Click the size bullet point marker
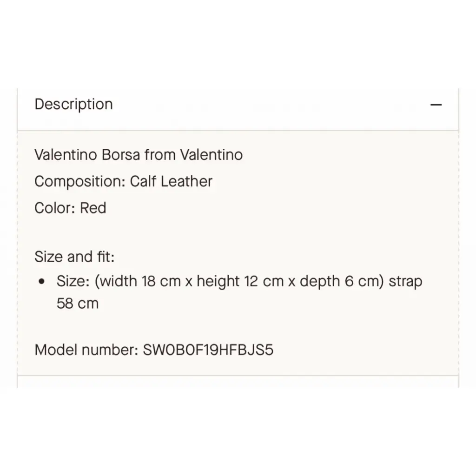476x476 pixels. tap(41, 281)
